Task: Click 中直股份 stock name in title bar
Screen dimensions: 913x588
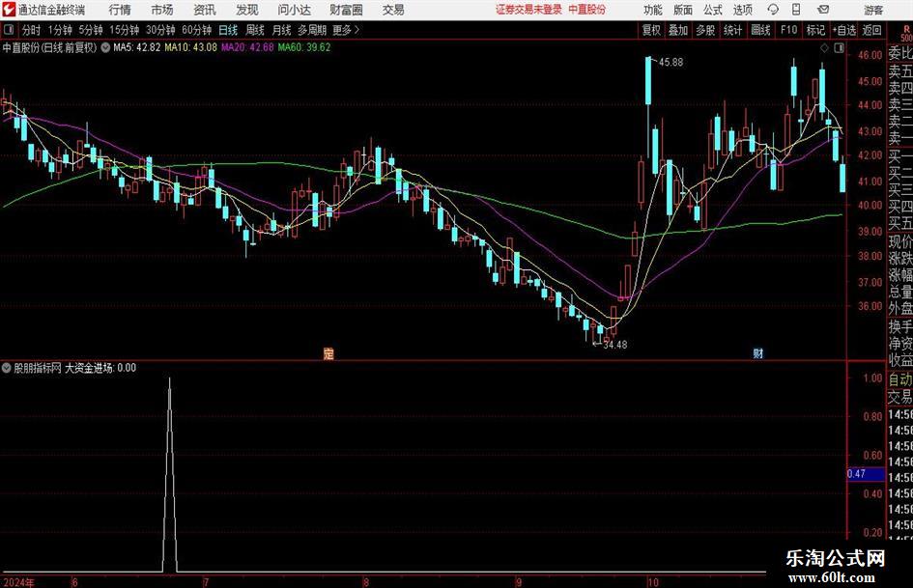Action: [587, 10]
